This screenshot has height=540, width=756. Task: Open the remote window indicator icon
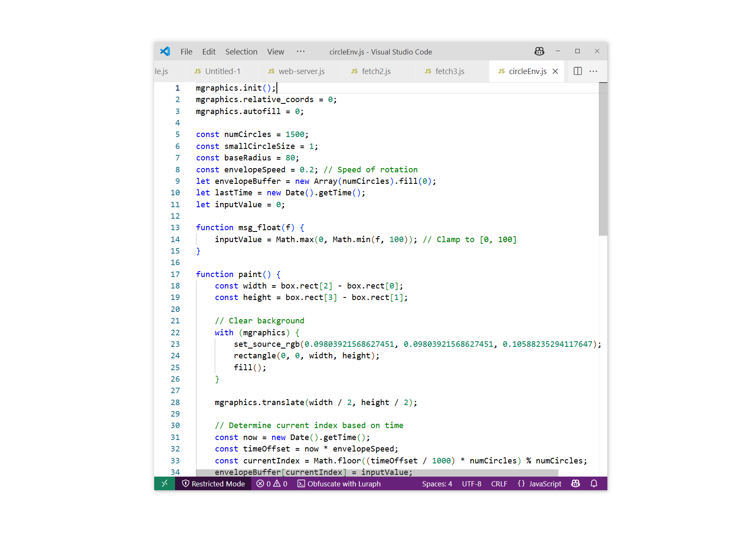pyautogui.click(x=164, y=483)
